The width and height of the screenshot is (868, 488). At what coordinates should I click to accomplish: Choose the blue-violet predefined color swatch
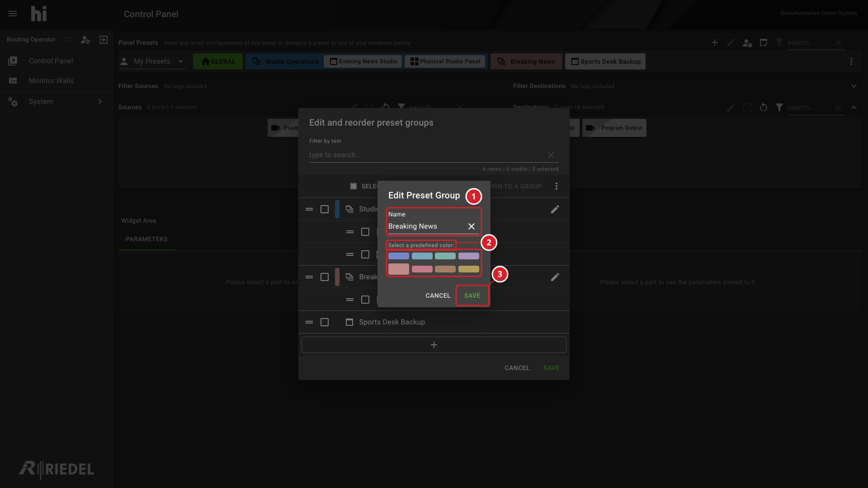click(x=399, y=256)
